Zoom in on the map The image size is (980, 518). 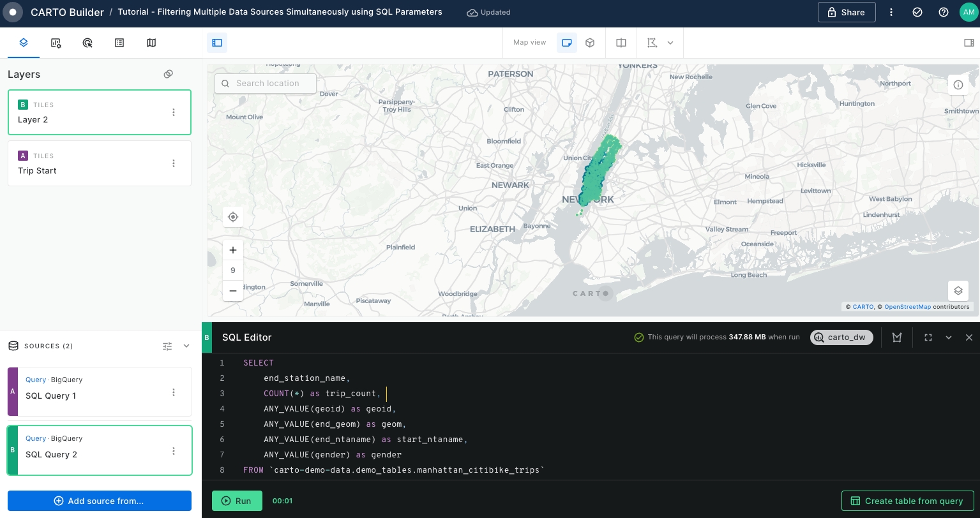(233, 250)
